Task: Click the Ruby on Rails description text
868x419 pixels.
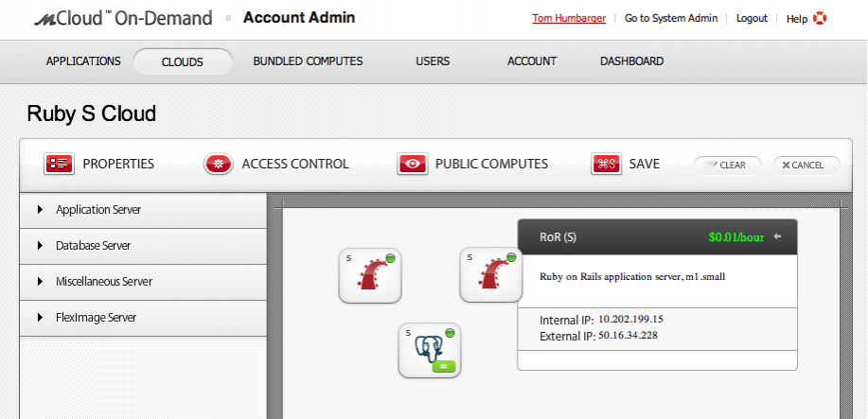Action: click(632, 277)
